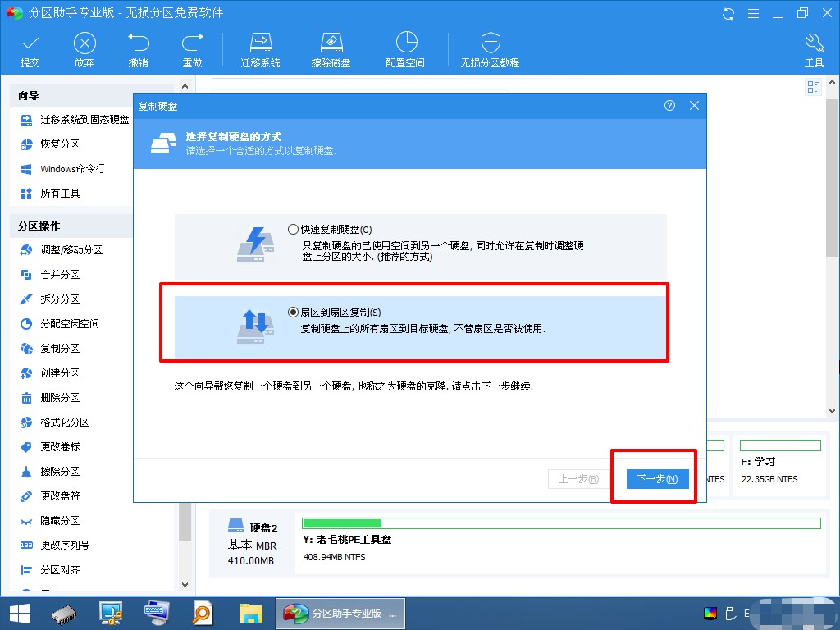840x630 pixels.
Task: Select Y: 老毛桃PE工具盘 partition
Action: [x=561, y=542]
